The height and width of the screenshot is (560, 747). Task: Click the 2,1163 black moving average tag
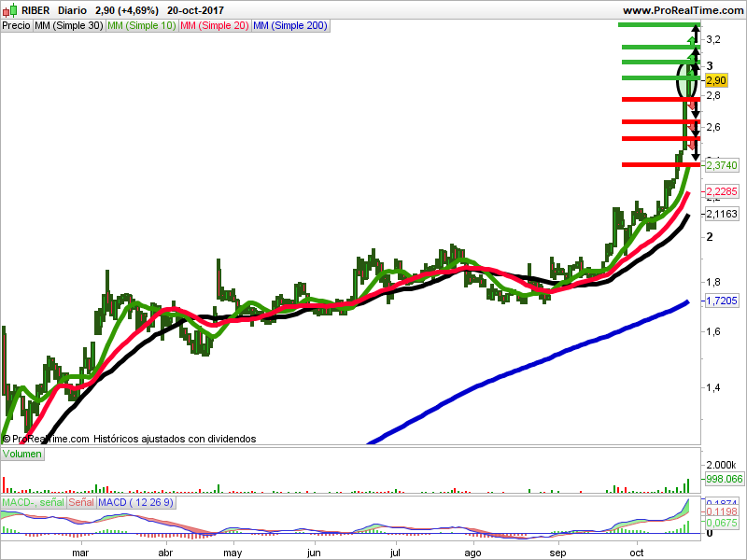click(x=722, y=214)
